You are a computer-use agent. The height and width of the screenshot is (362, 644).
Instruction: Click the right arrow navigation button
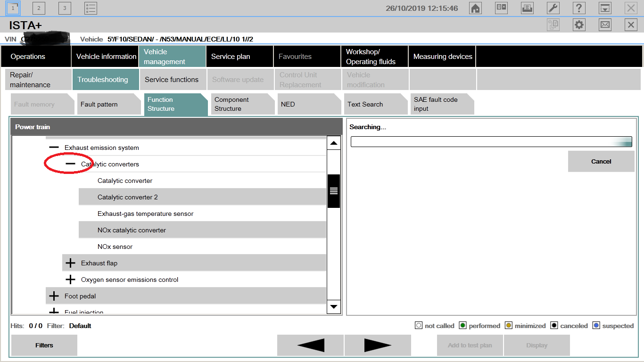click(x=378, y=345)
